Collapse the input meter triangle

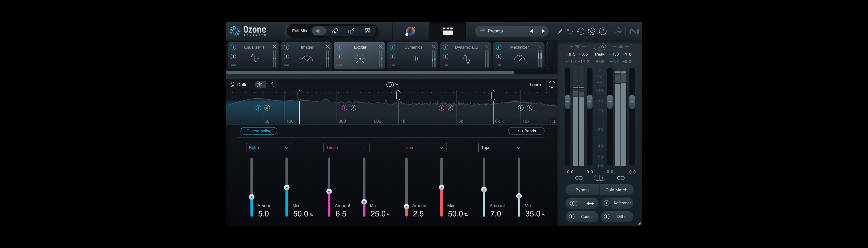tap(578, 46)
